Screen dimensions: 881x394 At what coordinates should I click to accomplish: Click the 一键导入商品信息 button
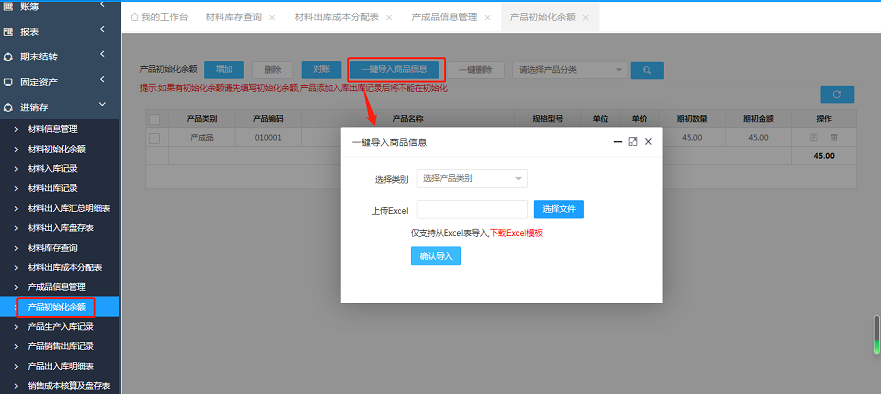pos(394,70)
